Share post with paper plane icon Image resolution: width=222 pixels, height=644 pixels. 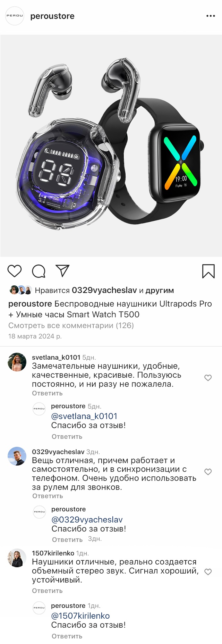point(63,271)
